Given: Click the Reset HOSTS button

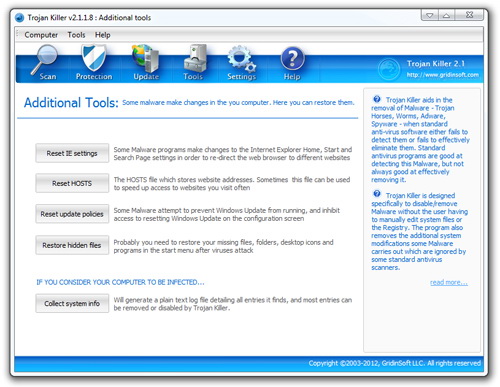Looking at the screenshot, I should click(x=72, y=183).
